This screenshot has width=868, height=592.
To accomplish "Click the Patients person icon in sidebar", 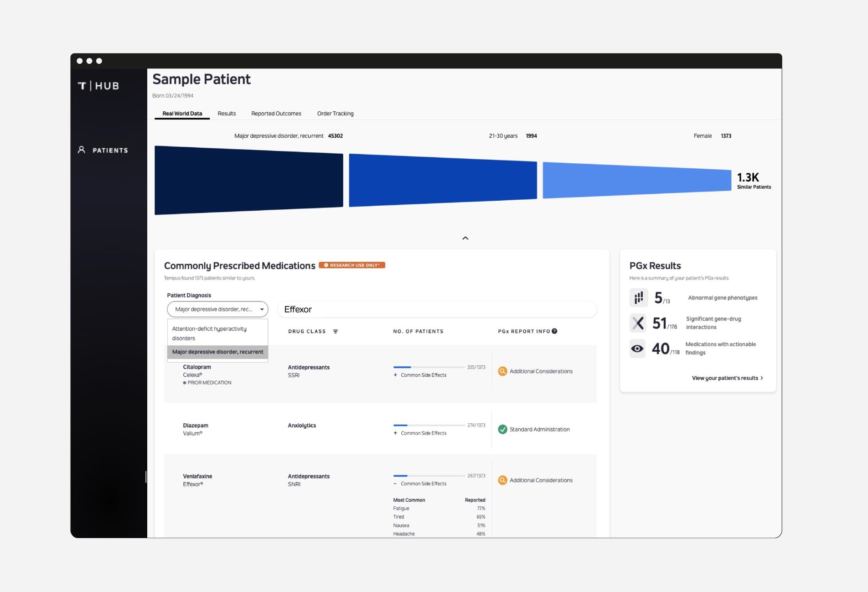I will [x=82, y=150].
